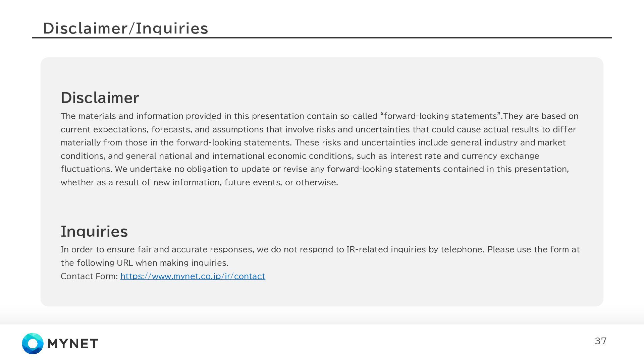Viewport: 644px width, 362px height.
Task: Click the words Please use the form at
Action: [x=533, y=249]
